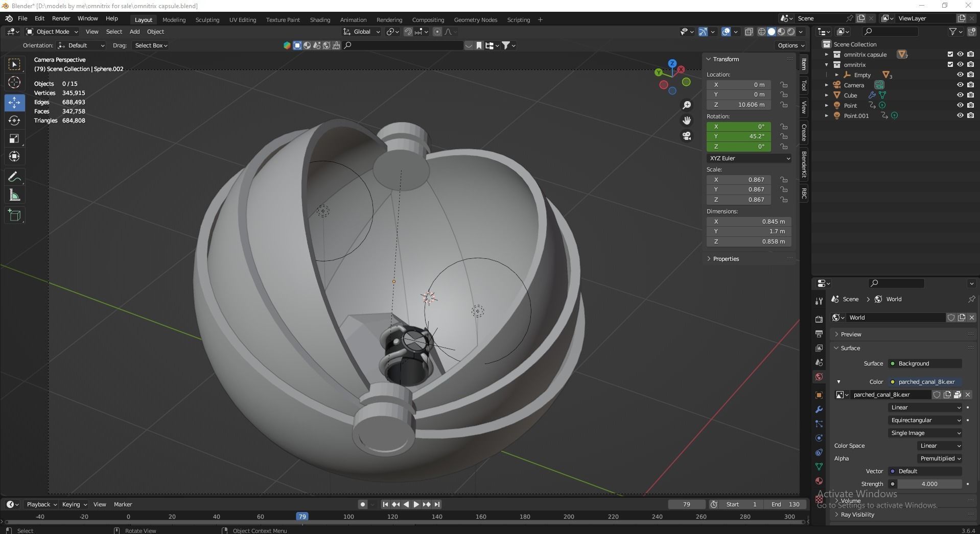The image size is (980, 534).
Task: Switch to Sculpting workspace tab
Action: click(207, 20)
